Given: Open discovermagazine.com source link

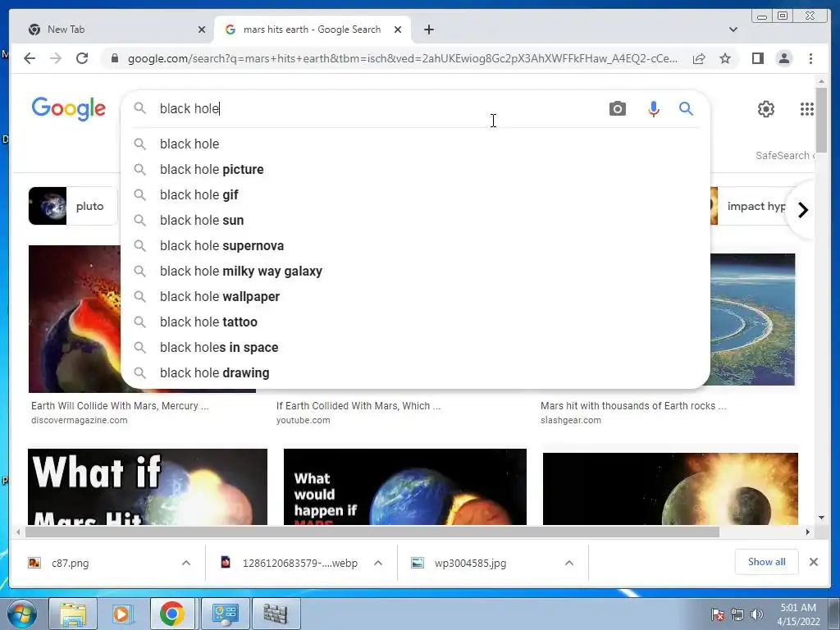Looking at the screenshot, I should click(x=80, y=421).
